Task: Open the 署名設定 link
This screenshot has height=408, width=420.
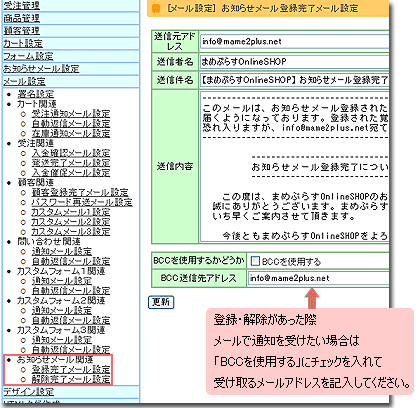Action: (x=36, y=94)
